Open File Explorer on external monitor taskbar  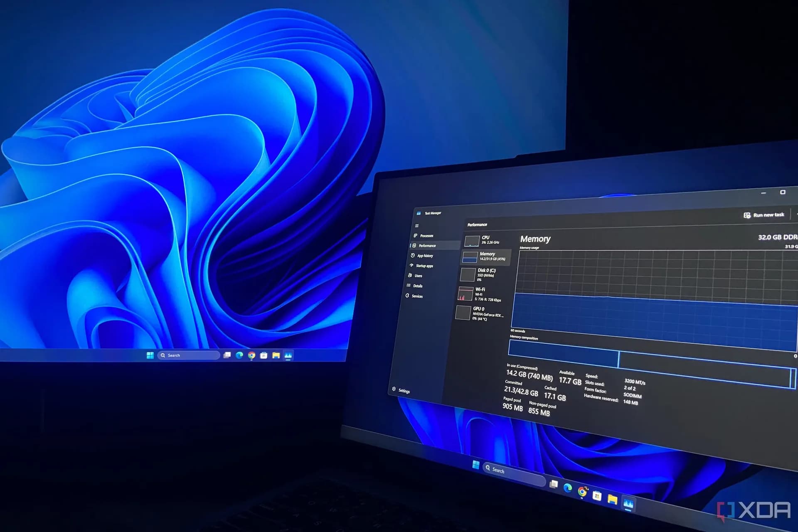coord(276,355)
